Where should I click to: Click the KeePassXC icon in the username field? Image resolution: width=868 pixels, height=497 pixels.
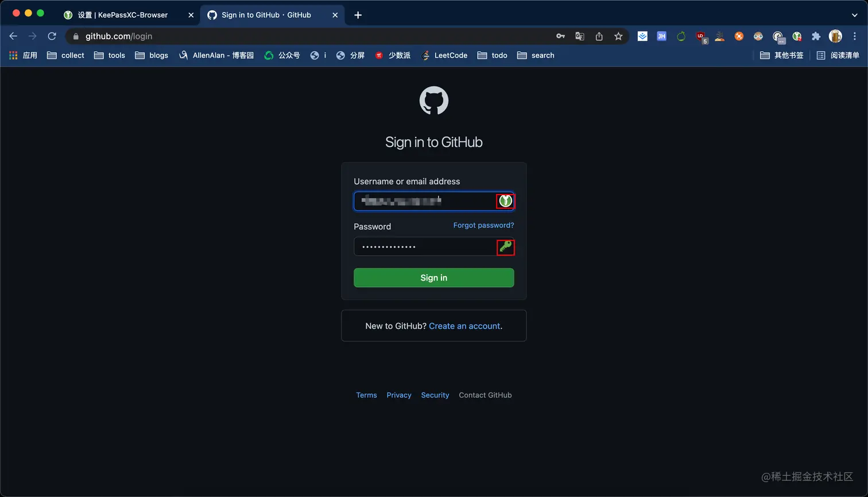505,201
